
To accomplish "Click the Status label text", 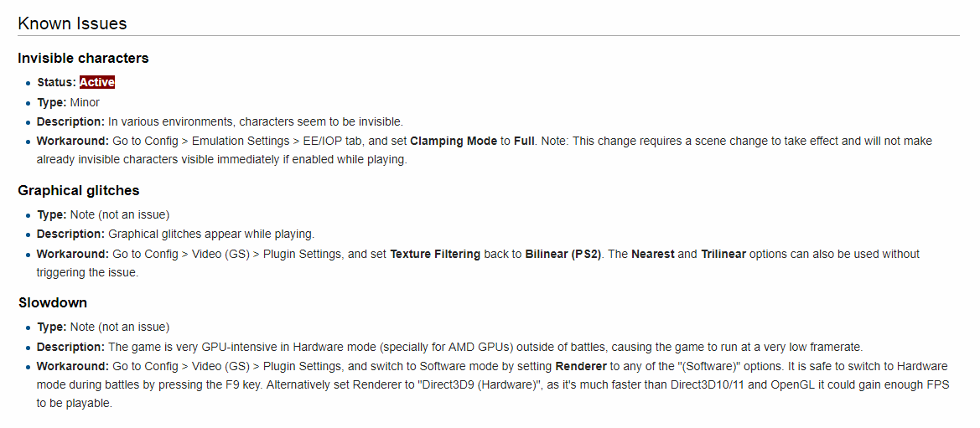I will coord(56,82).
